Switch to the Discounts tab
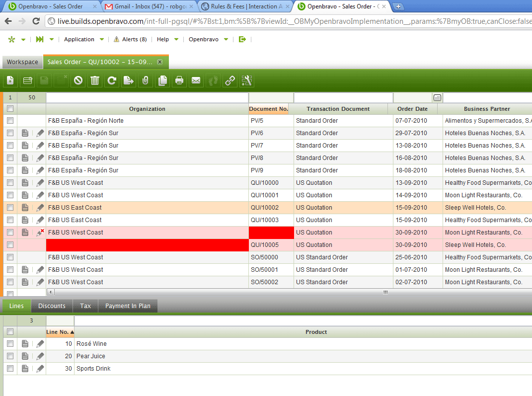Screen dimensions: 532x396 tap(52, 306)
